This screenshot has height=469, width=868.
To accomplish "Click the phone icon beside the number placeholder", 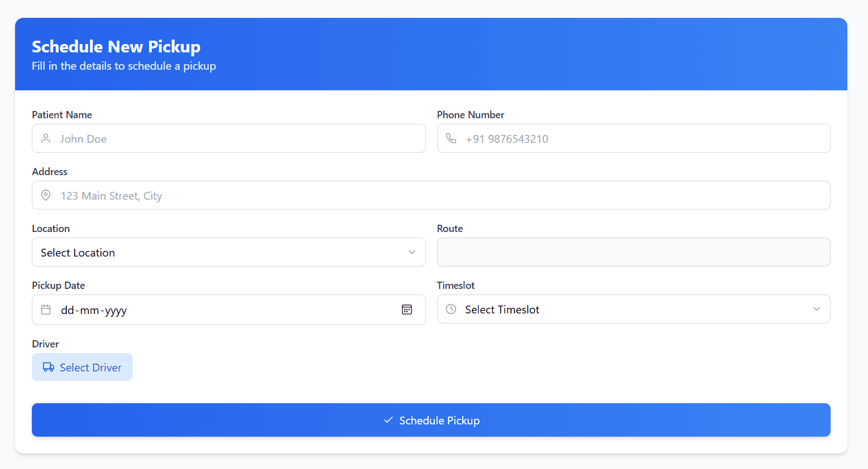I will pyautogui.click(x=451, y=138).
